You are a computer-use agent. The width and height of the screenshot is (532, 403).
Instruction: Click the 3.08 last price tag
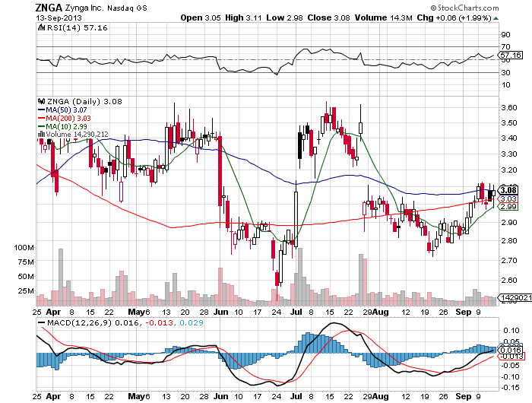coord(508,190)
